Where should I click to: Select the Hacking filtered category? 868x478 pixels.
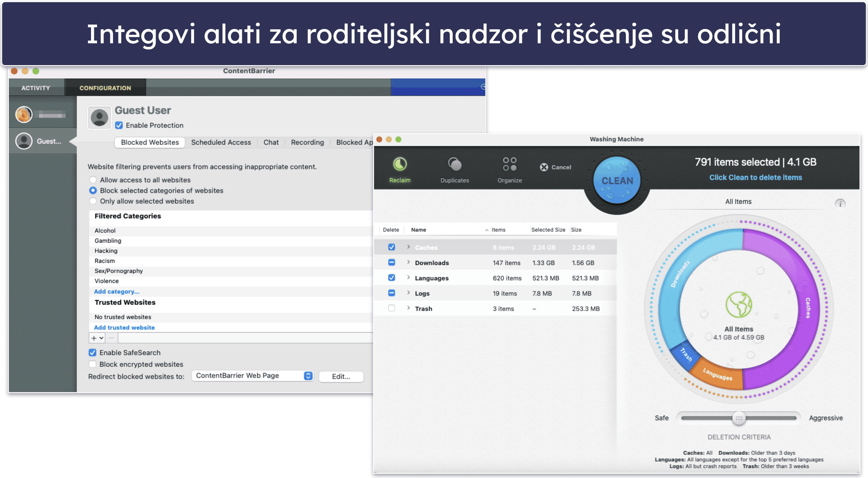point(231,251)
